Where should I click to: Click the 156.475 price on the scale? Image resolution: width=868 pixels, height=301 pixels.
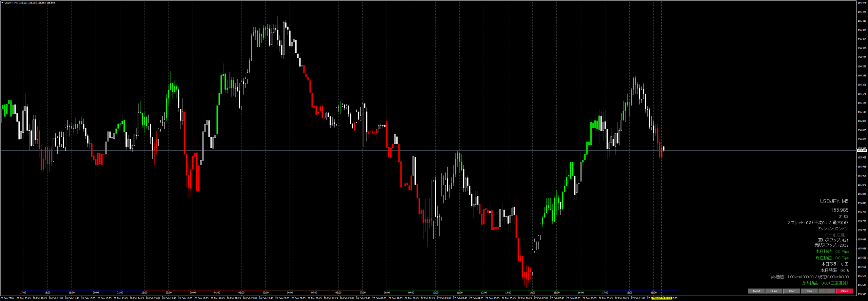click(862, 3)
